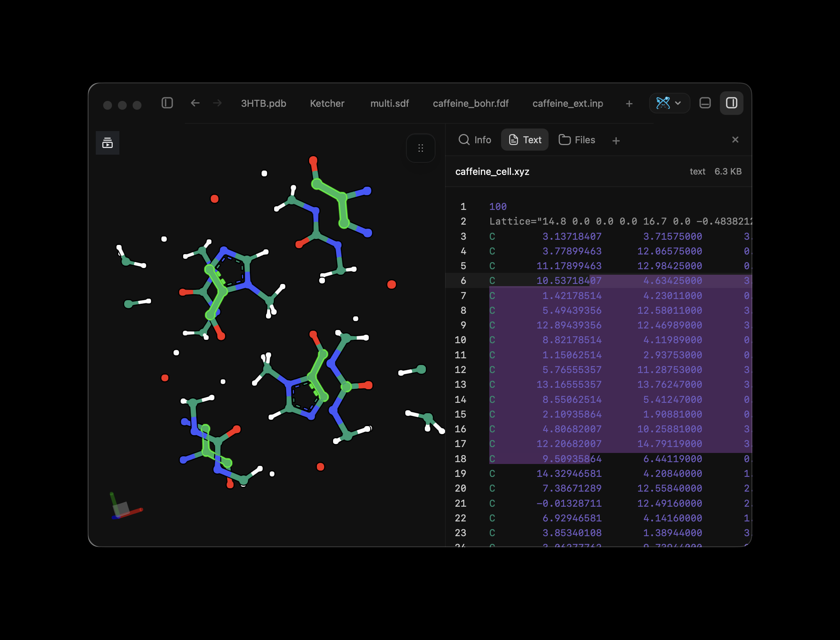The height and width of the screenshot is (640, 840).
Task: Select the caffeine_bohr.fdf tab
Action: tap(471, 103)
